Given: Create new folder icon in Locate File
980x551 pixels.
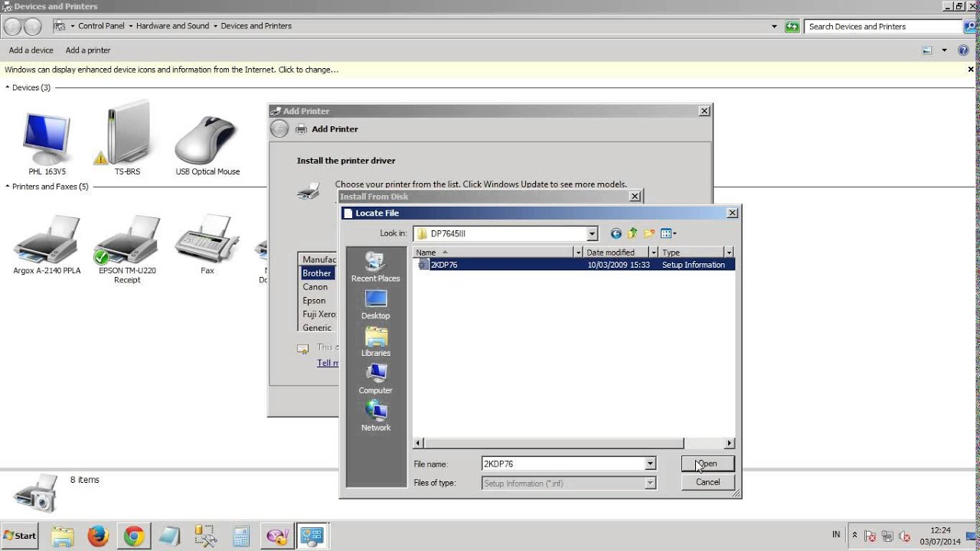Looking at the screenshot, I should (x=649, y=233).
